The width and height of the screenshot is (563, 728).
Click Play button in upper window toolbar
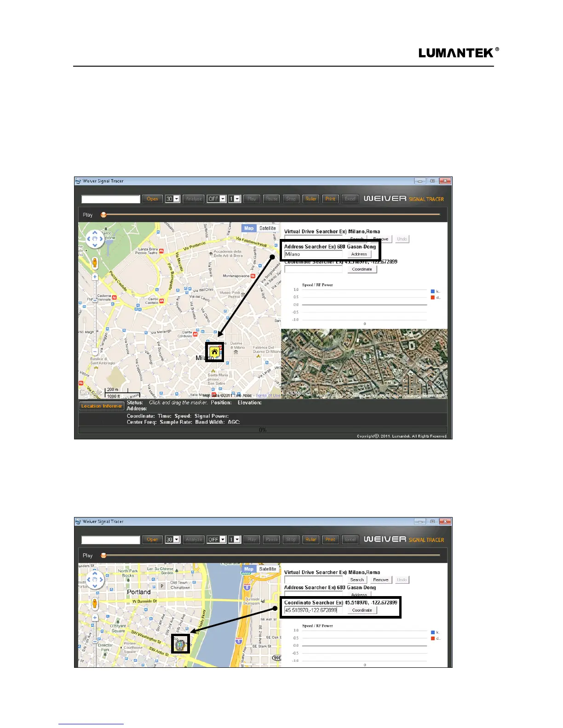click(x=252, y=199)
